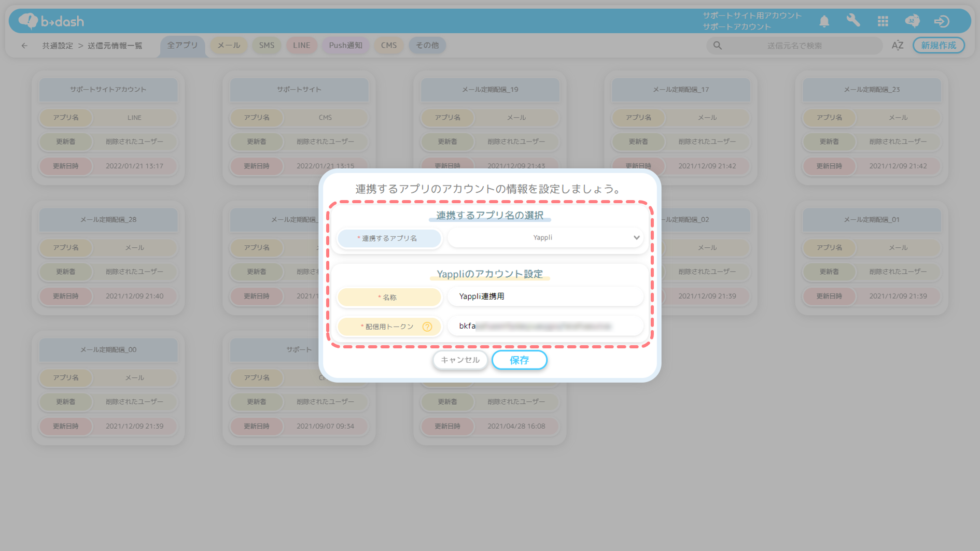Image resolution: width=980 pixels, height=551 pixels.
Task: Switch to the Push通知 tab
Action: click(x=345, y=45)
